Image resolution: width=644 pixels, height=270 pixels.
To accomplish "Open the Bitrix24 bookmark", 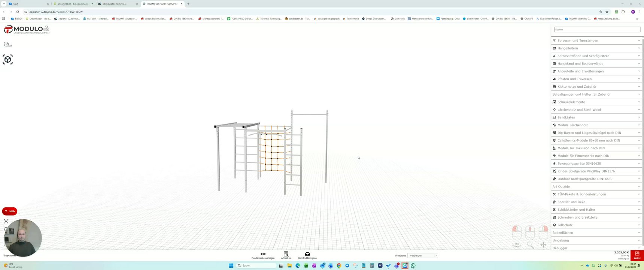I will point(17,18).
